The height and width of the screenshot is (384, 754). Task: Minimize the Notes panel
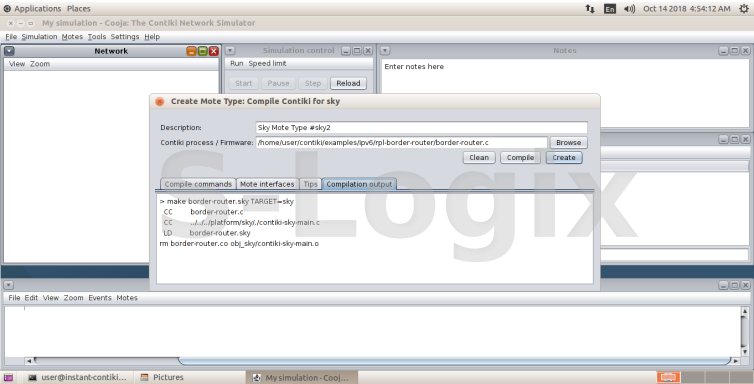click(x=724, y=50)
